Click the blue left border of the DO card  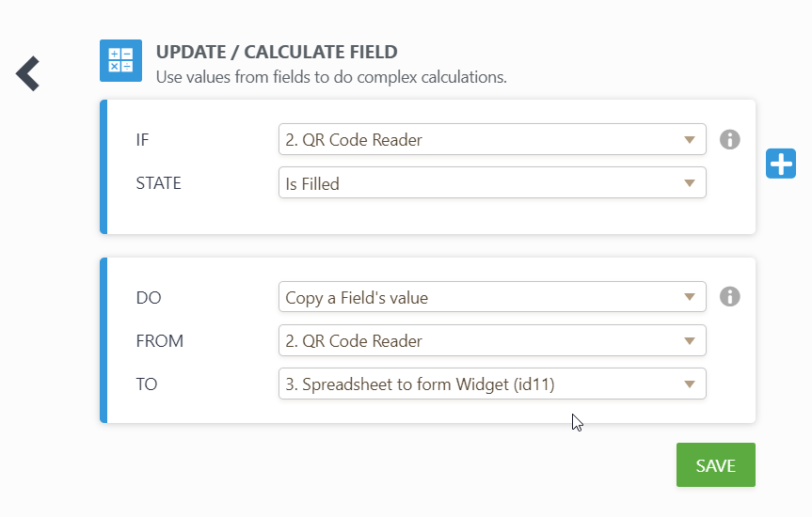pos(103,340)
